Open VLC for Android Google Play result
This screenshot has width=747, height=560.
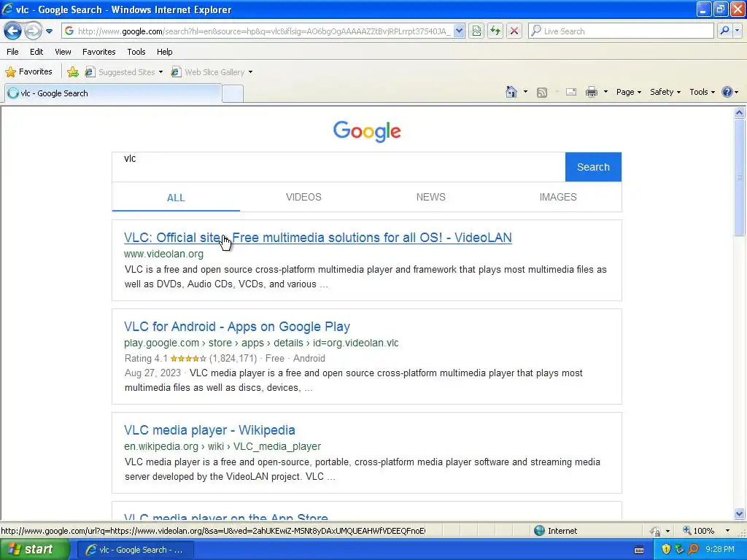[237, 326]
